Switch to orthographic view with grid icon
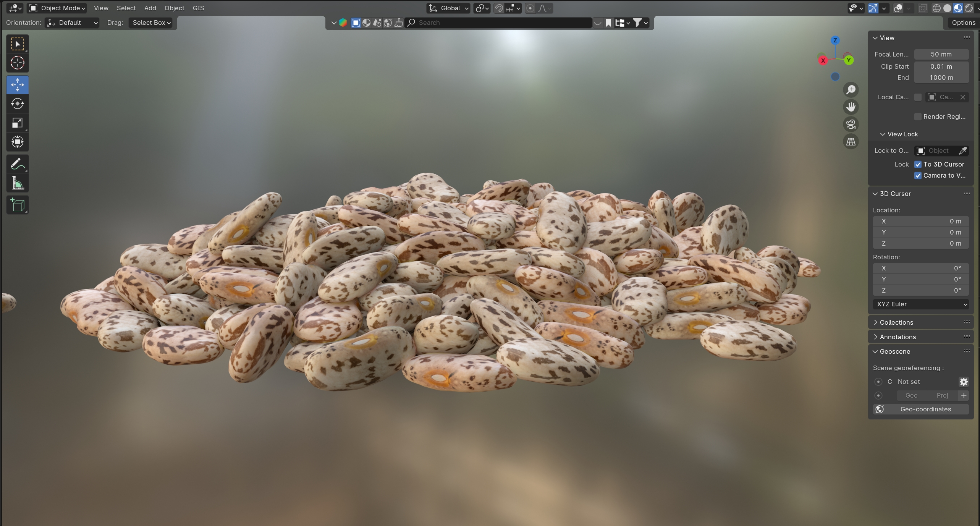 click(851, 142)
